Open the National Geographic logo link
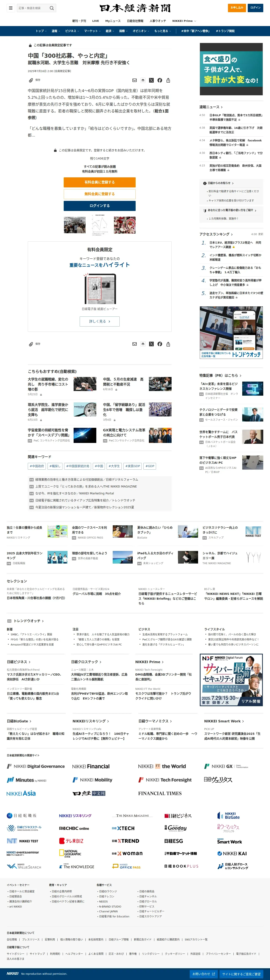Screen dimensions: 270x980 coord(70,854)
